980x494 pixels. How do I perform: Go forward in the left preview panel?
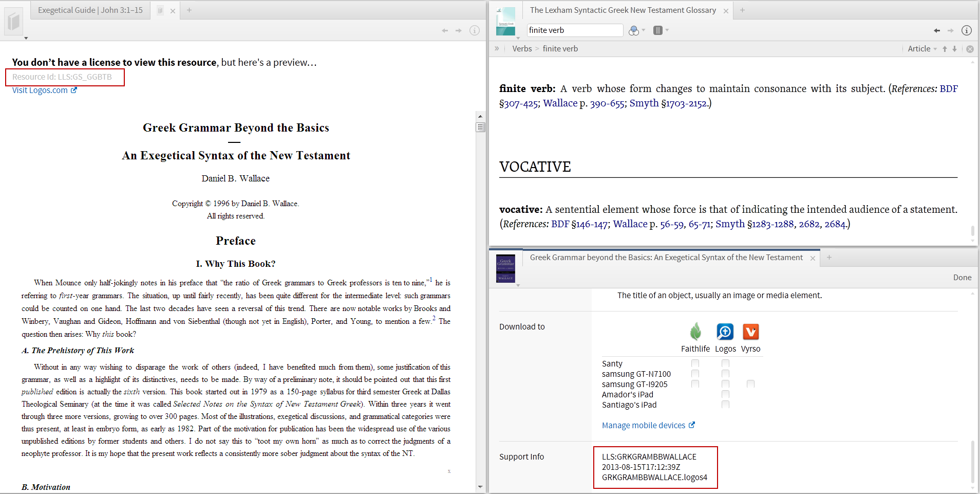[x=459, y=31]
